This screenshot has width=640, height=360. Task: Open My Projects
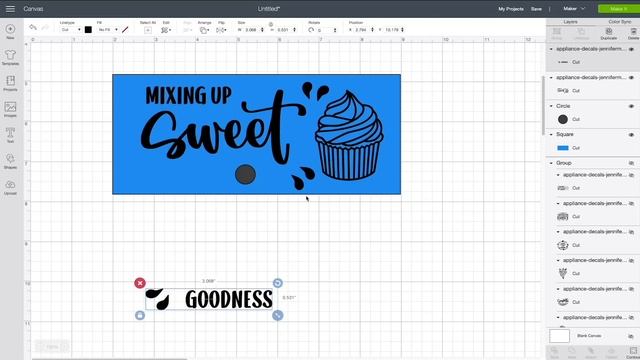coord(510,9)
